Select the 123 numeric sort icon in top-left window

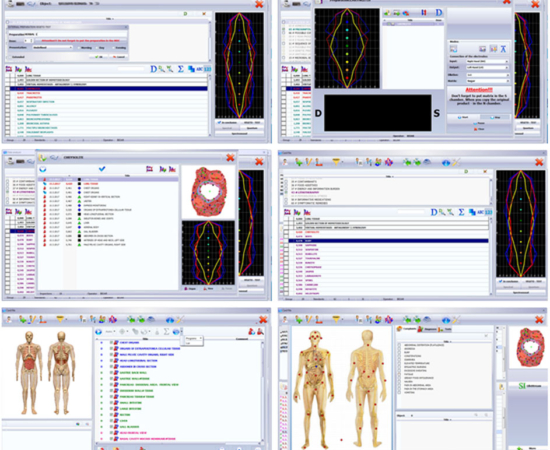coord(207,69)
